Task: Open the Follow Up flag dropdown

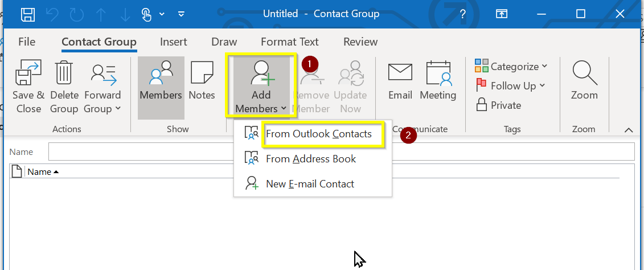Action: click(510, 85)
